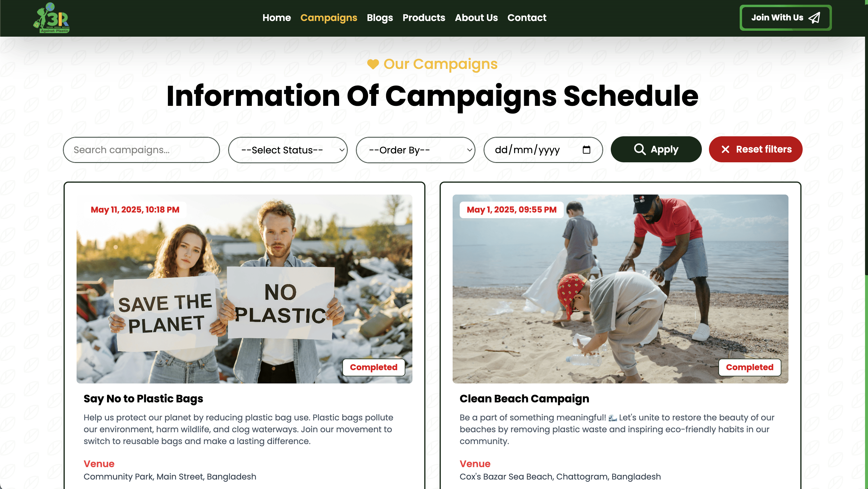This screenshot has width=868, height=489.
Task: Click the X icon on Reset filters
Action: (x=726, y=149)
